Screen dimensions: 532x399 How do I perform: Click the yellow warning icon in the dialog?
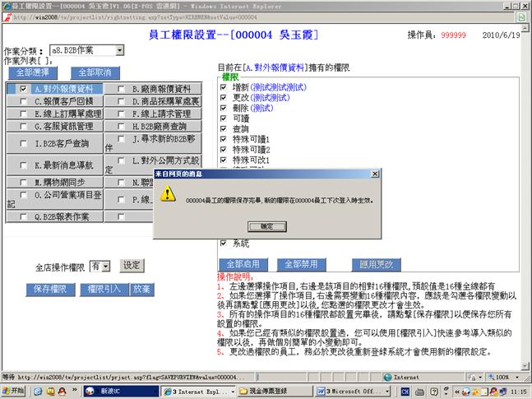(x=168, y=194)
